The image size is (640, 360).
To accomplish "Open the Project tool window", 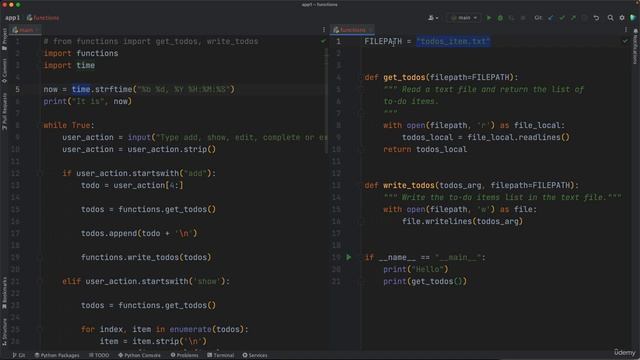I will click(x=4, y=39).
